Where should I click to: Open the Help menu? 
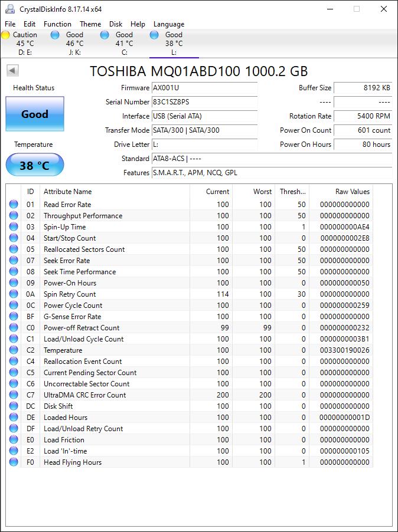138,24
